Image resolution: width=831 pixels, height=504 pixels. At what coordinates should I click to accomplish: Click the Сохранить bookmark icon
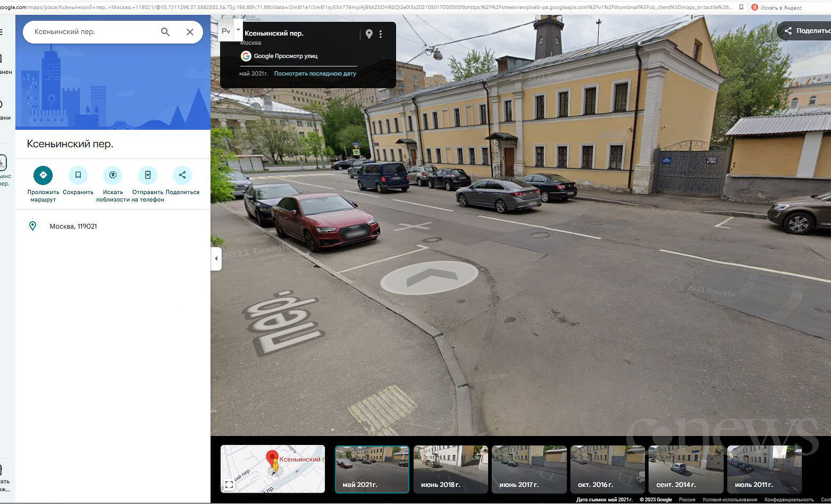[78, 175]
